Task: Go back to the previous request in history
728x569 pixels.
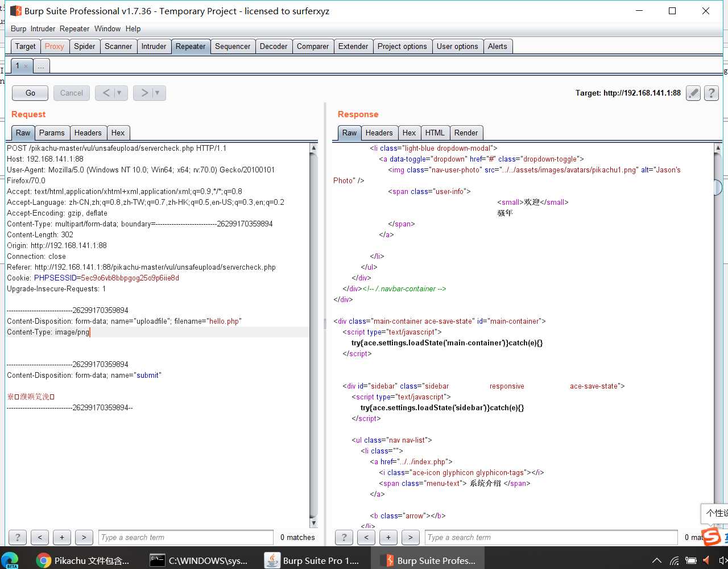Action: tap(106, 93)
